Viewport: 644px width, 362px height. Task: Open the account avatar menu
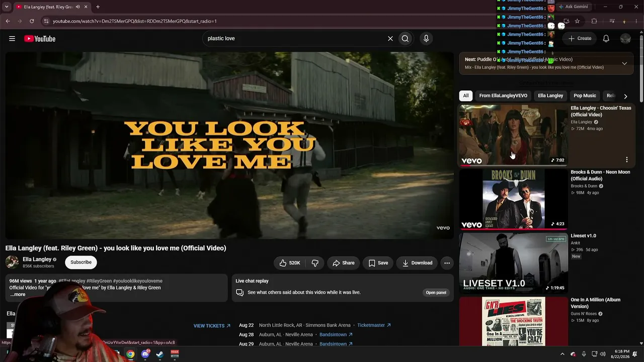click(x=626, y=39)
